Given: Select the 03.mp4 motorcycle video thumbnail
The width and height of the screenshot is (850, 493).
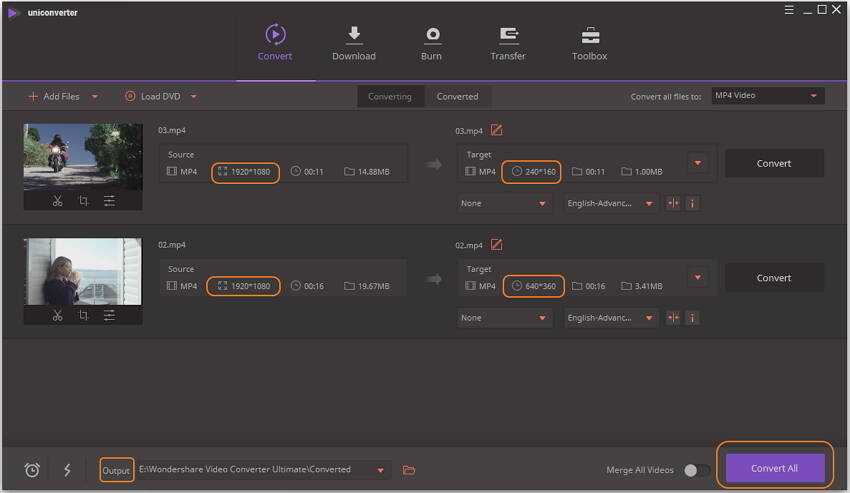Looking at the screenshot, I should click(x=83, y=157).
